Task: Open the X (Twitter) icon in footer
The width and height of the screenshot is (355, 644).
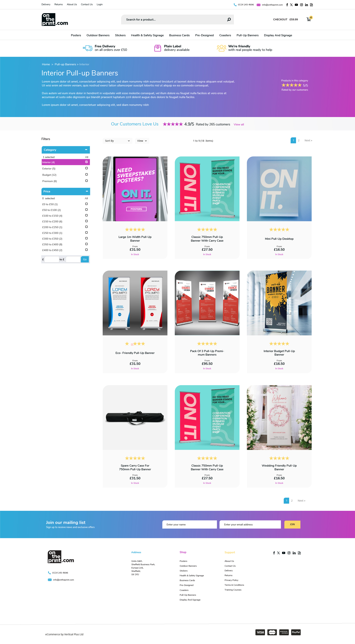Action: [279, 553]
